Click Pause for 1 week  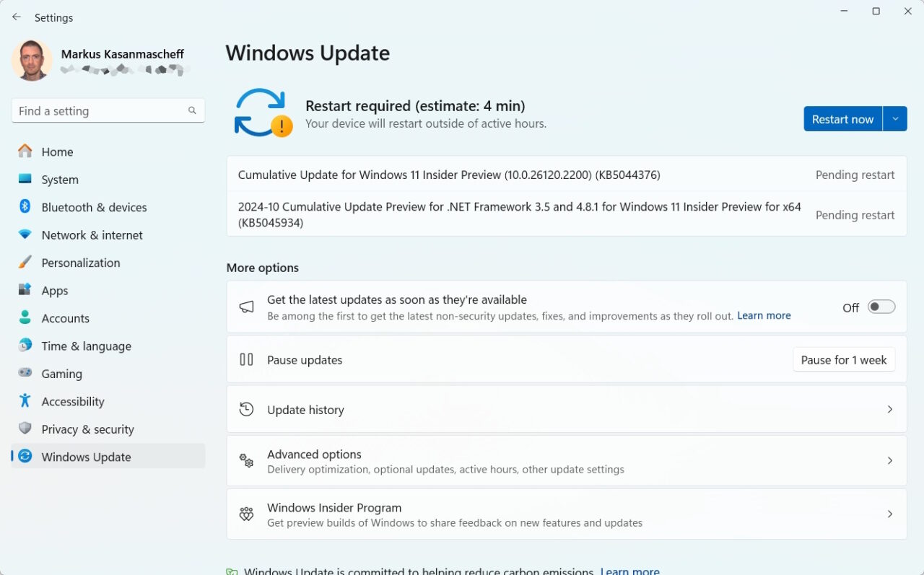844,359
